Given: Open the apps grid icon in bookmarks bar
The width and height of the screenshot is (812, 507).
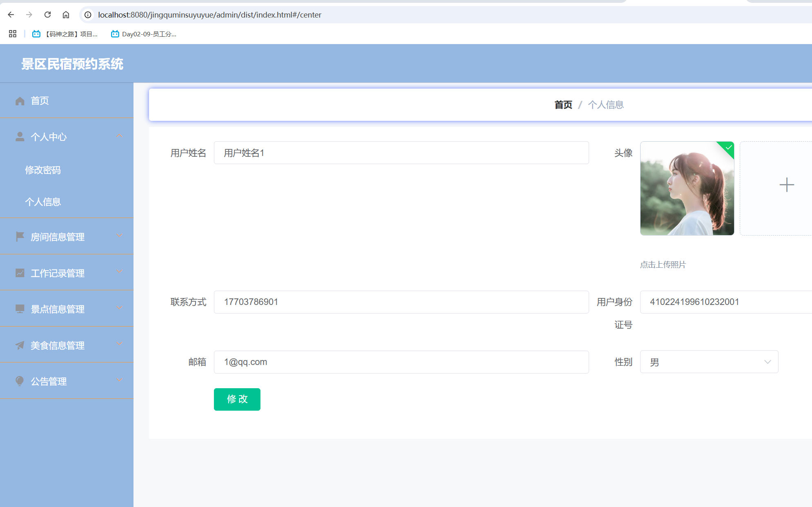Looking at the screenshot, I should pos(13,34).
